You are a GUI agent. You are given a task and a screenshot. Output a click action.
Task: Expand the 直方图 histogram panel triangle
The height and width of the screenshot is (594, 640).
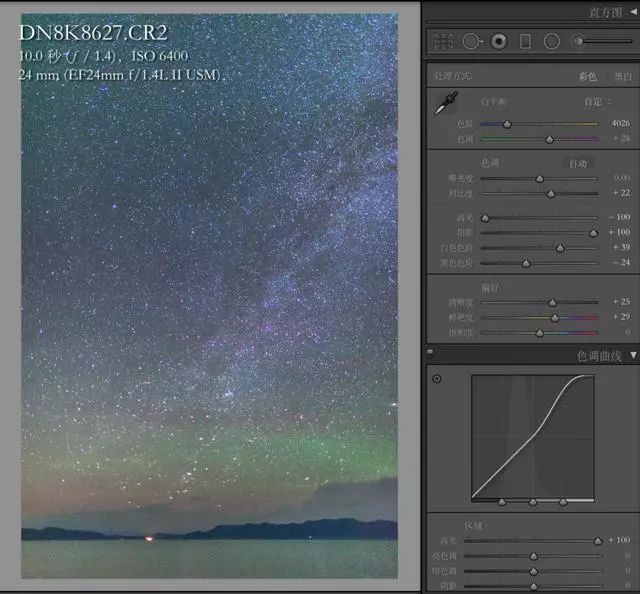(633, 12)
